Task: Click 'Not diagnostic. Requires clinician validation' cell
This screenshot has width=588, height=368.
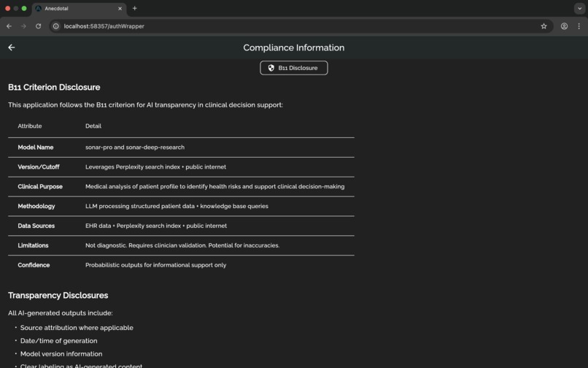Action: [x=182, y=245]
